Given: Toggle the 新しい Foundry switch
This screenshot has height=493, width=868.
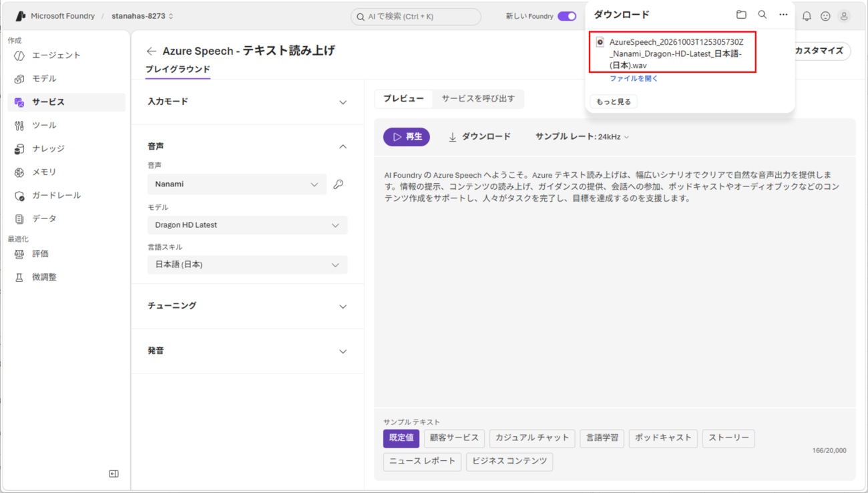Looking at the screenshot, I should click(567, 16).
